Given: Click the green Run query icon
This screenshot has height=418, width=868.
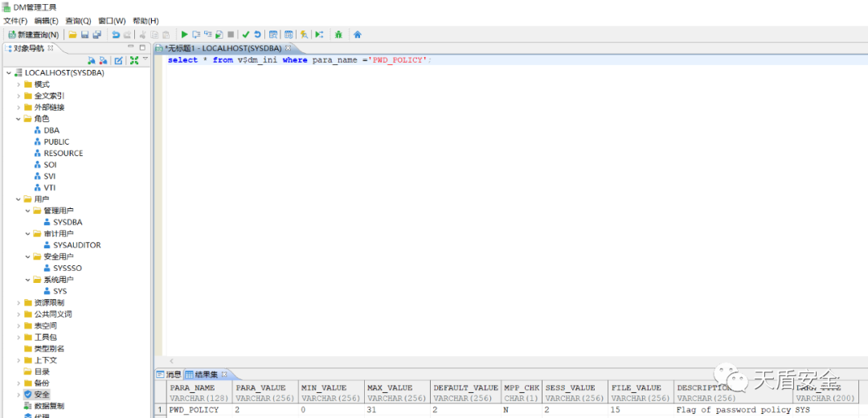Looking at the screenshot, I should coord(185,35).
